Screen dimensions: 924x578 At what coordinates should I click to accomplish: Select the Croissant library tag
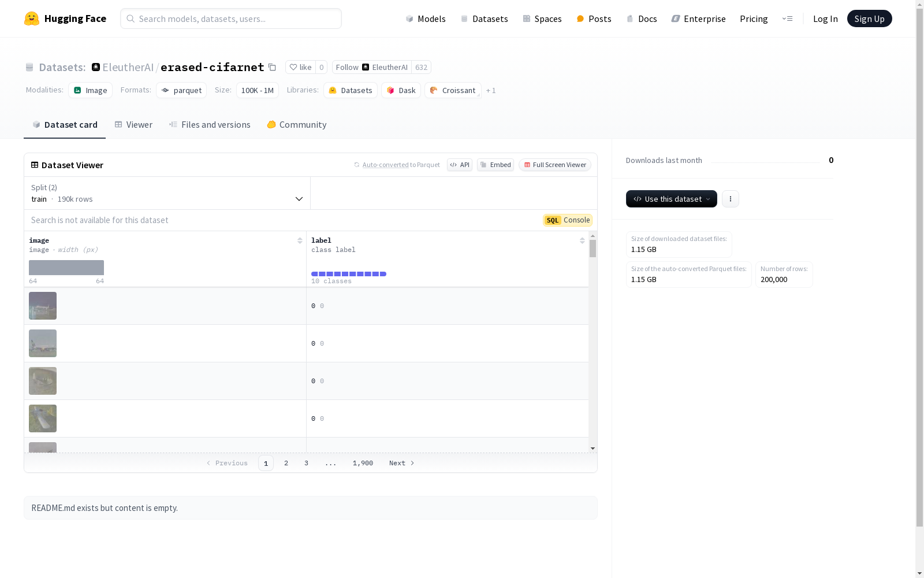[x=453, y=90]
